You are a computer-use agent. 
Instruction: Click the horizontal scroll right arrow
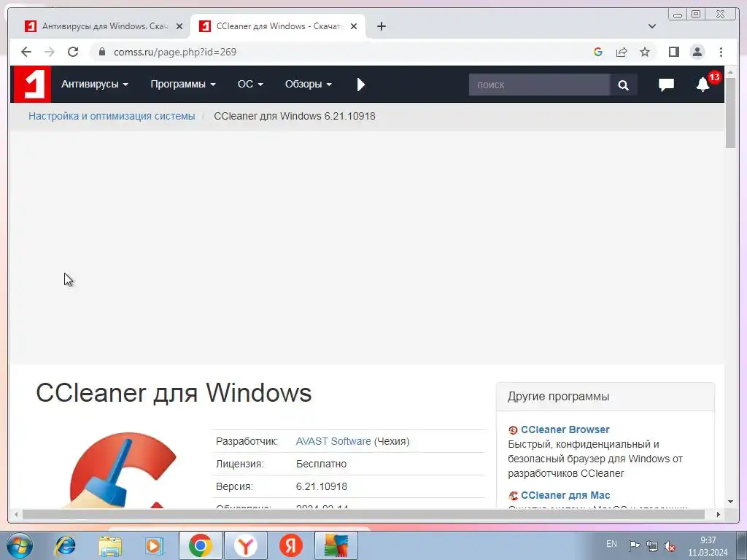tap(719, 514)
